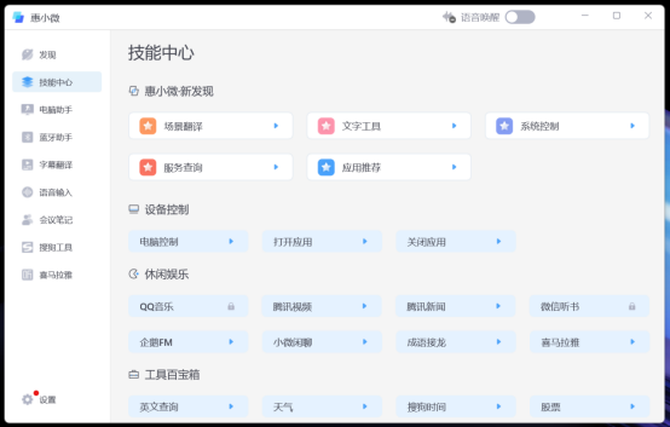The height and width of the screenshot is (427, 670).
Task: Click the 搜狗工具 label in the sidebar
Action: pyautogui.click(x=56, y=247)
